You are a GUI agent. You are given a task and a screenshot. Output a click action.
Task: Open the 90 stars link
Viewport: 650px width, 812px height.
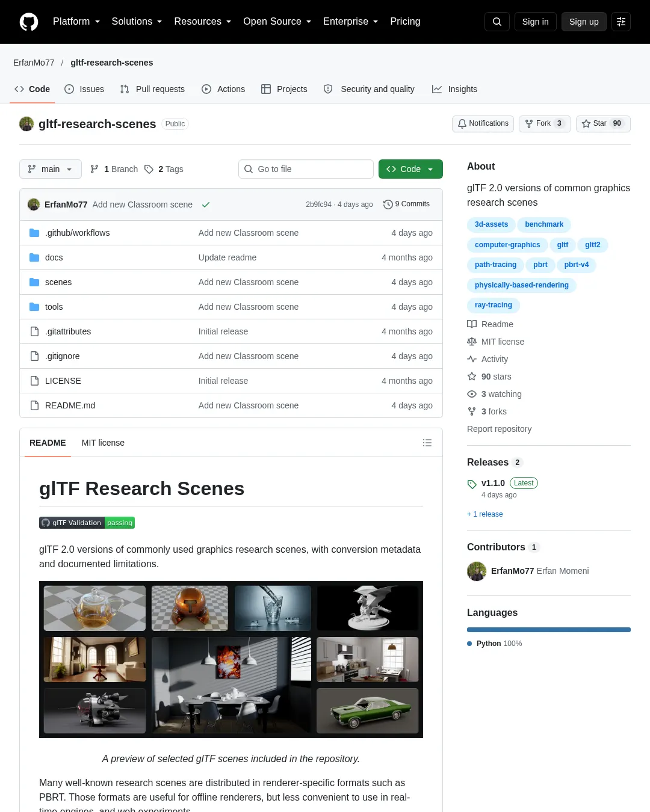pos(489,377)
